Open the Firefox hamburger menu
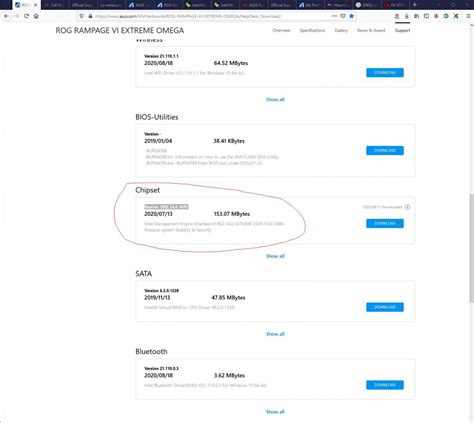This screenshot has width=474, height=423. (x=468, y=16)
